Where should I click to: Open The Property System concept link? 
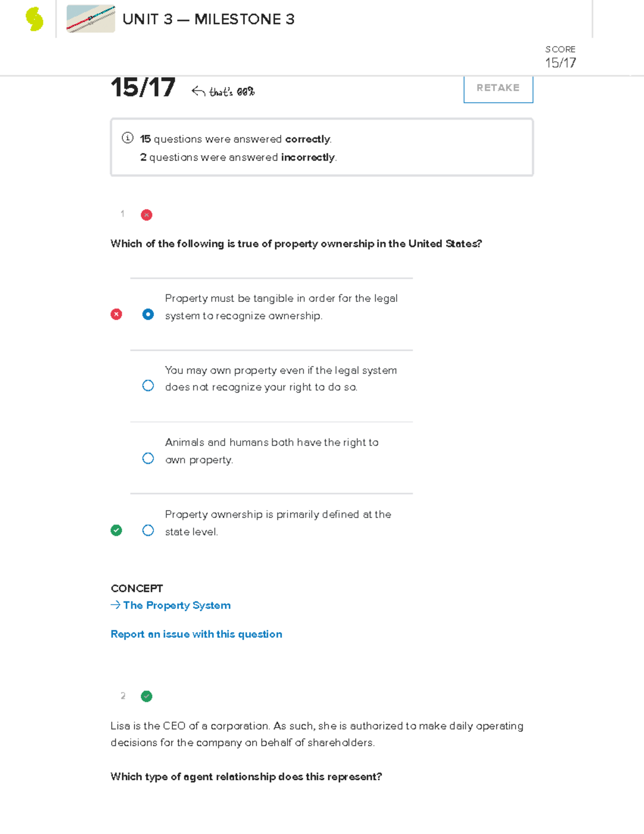pos(177,605)
